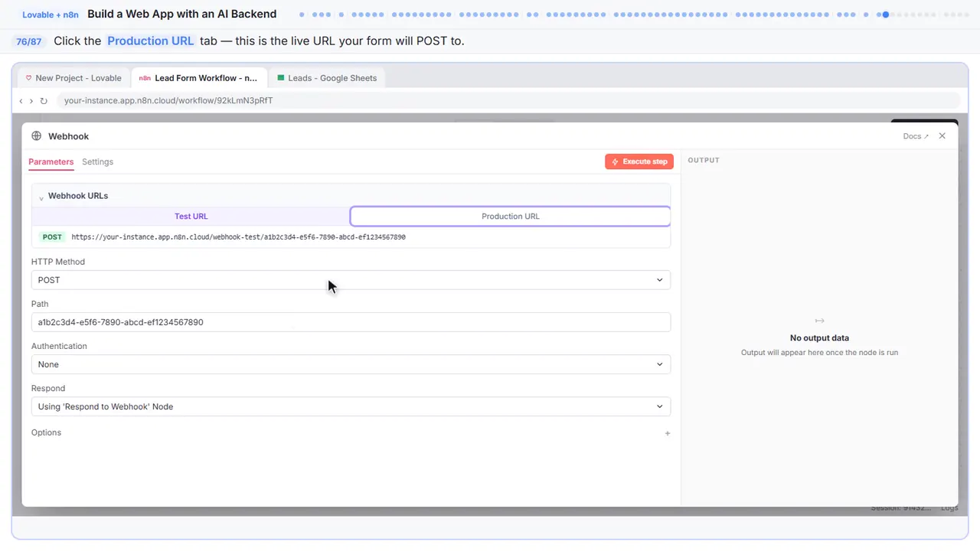Click the OUTPUT panel heading
Screen dimensions: 980x551
[704, 161]
